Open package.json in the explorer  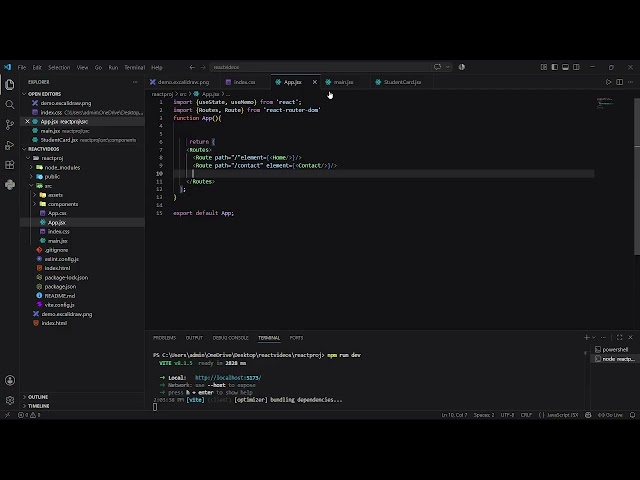82,287
